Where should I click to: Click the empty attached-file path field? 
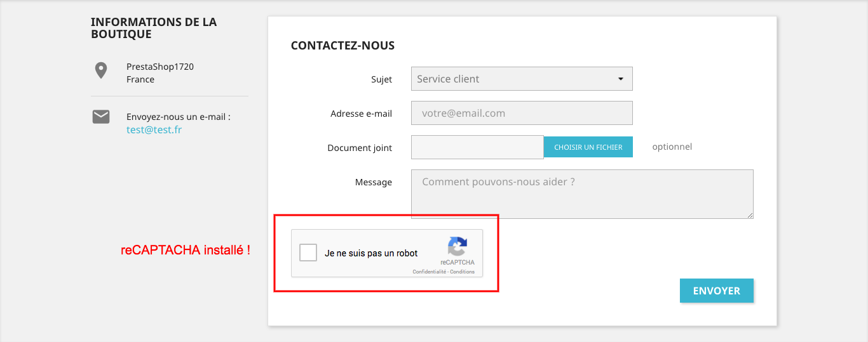(477, 147)
